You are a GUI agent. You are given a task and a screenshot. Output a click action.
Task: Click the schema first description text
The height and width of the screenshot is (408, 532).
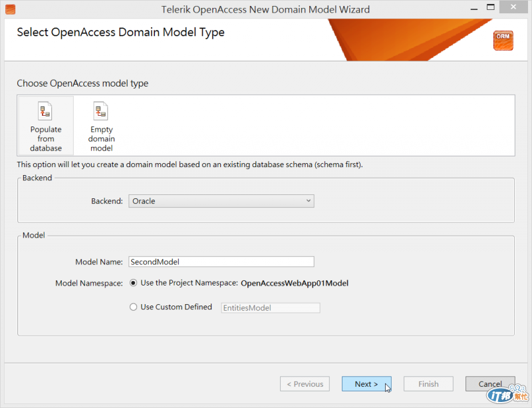point(190,165)
